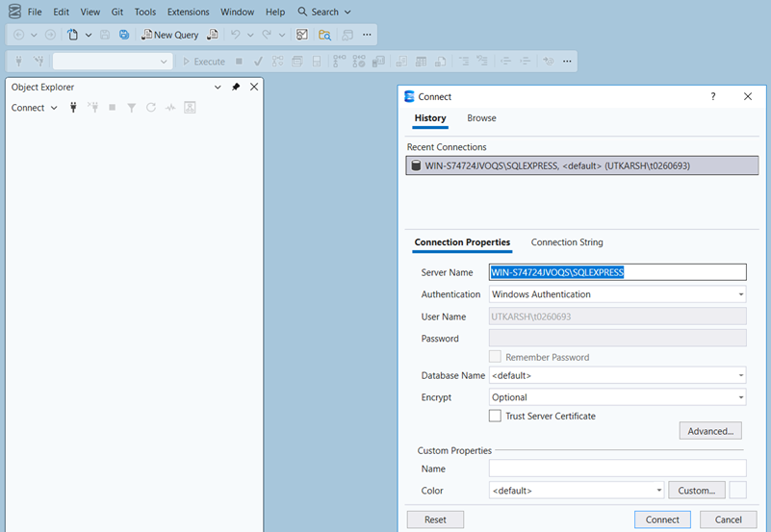Click the Decrease Indent icon
This screenshot has height=532, width=771.
[505, 62]
